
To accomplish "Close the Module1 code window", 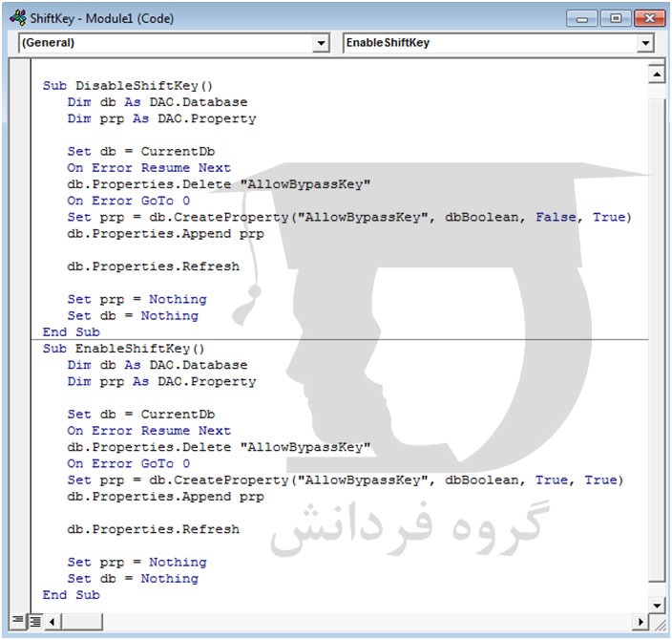I will tap(649, 18).
